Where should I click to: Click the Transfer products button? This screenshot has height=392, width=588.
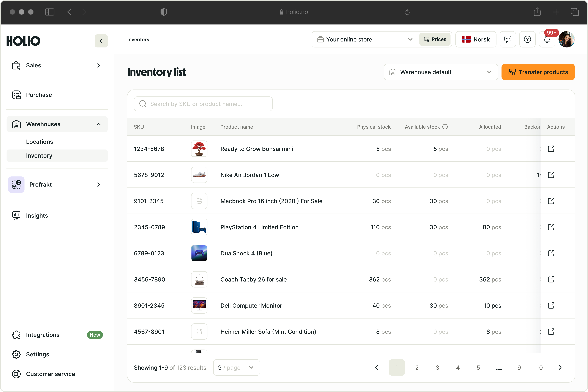(538, 72)
